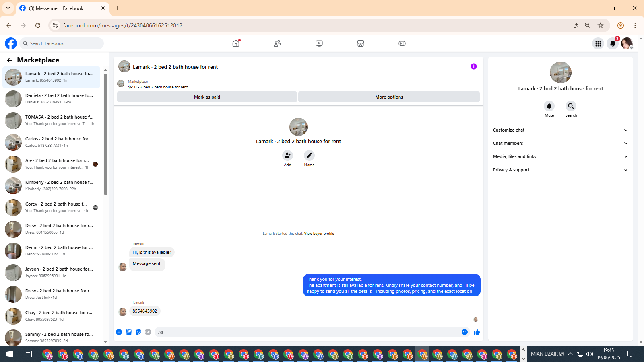Open the Marketplace storefront icon
Screen dimensions: 644x362
click(x=361, y=43)
